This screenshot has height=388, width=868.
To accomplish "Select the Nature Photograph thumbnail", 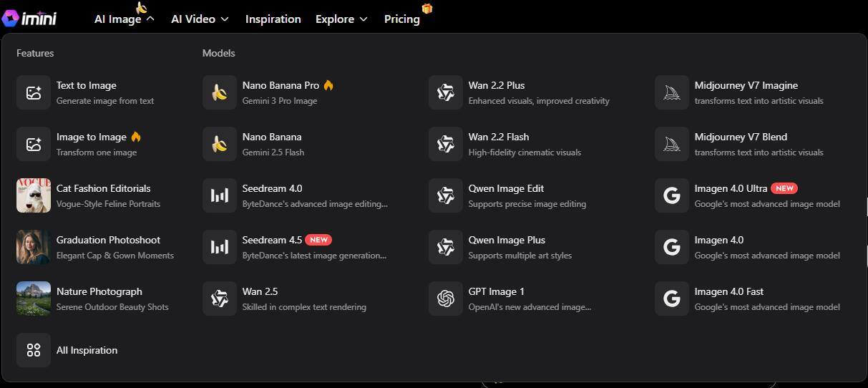I will (x=34, y=299).
